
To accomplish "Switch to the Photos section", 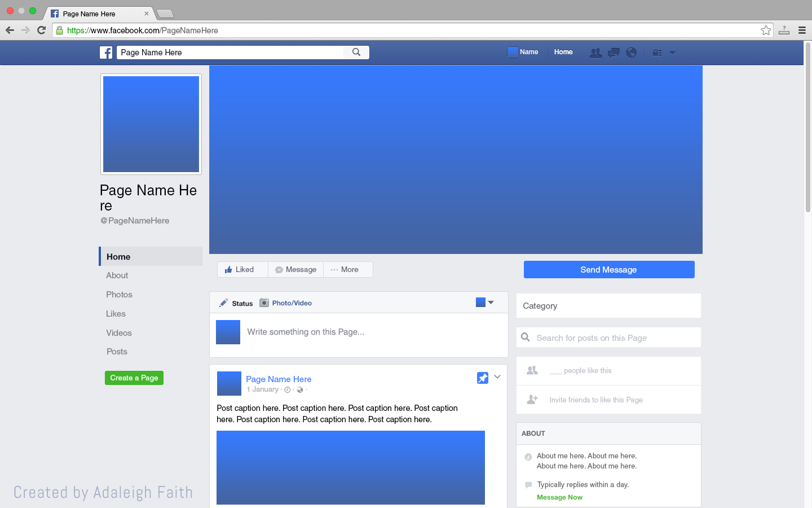I will pyautogui.click(x=119, y=294).
